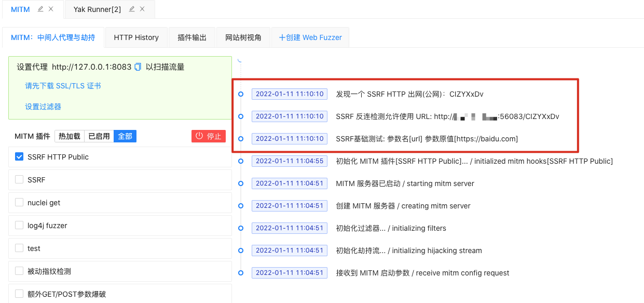Switch to the HTTP History tab
The height and width of the screenshot is (303, 644).
136,37
